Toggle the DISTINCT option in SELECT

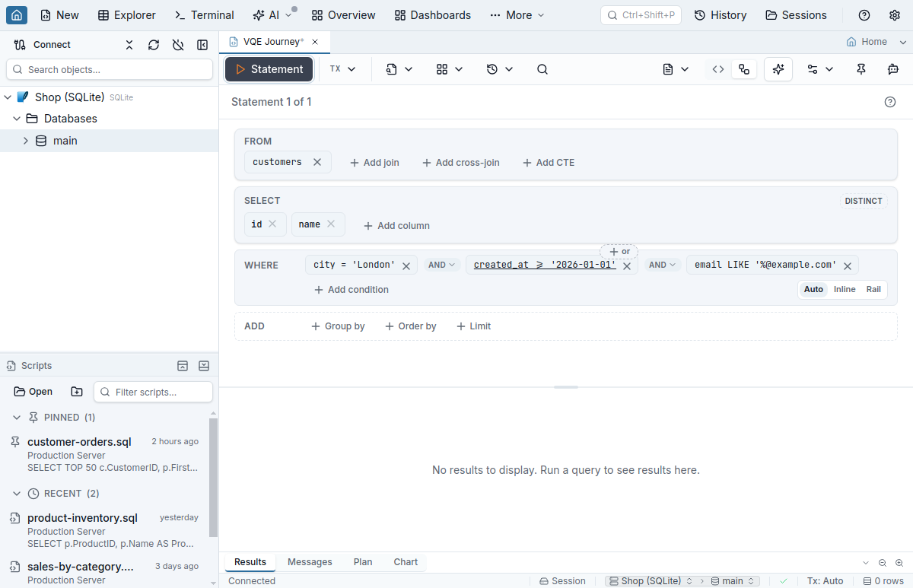tap(864, 201)
